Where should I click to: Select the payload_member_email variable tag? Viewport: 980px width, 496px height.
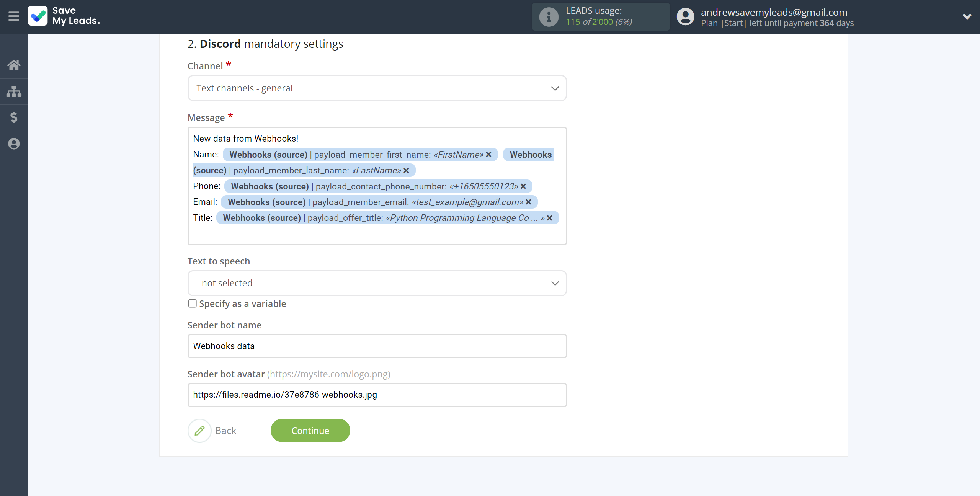[379, 202]
